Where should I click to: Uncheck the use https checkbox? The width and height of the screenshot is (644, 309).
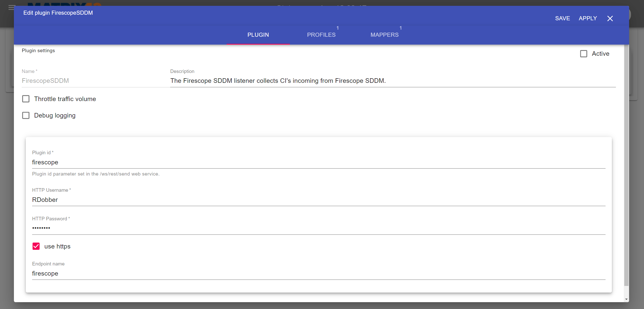(36, 246)
